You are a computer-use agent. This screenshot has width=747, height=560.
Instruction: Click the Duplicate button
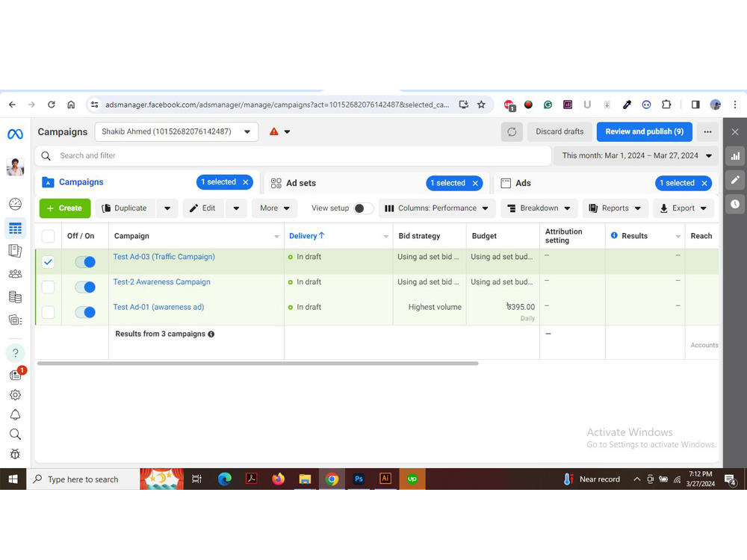point(125,208)
